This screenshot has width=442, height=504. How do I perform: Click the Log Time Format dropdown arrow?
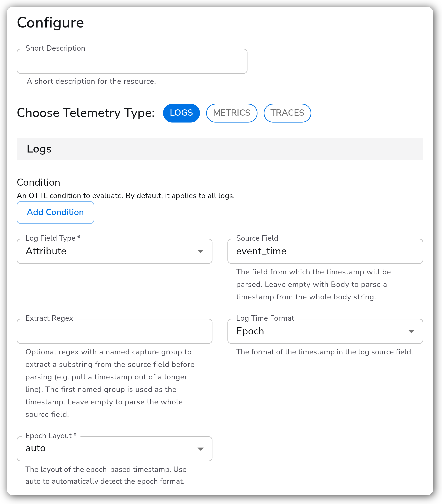click(x=411, y=331)
